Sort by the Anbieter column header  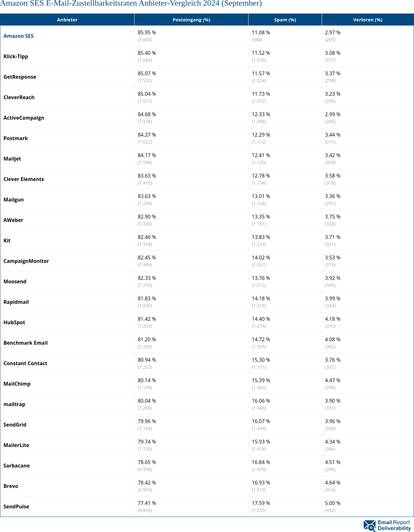click(x=67, y=20)
